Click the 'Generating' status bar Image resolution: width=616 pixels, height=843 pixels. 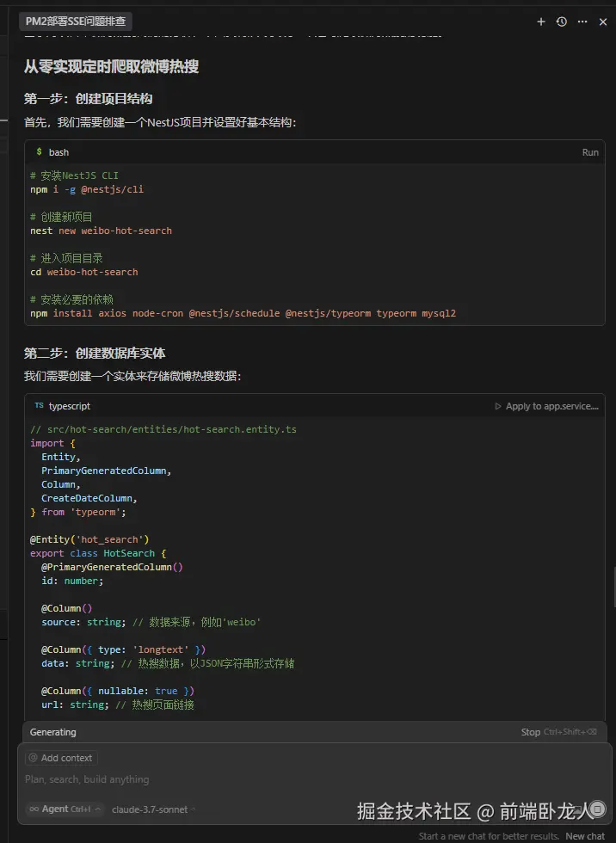[x=53, y=732]
